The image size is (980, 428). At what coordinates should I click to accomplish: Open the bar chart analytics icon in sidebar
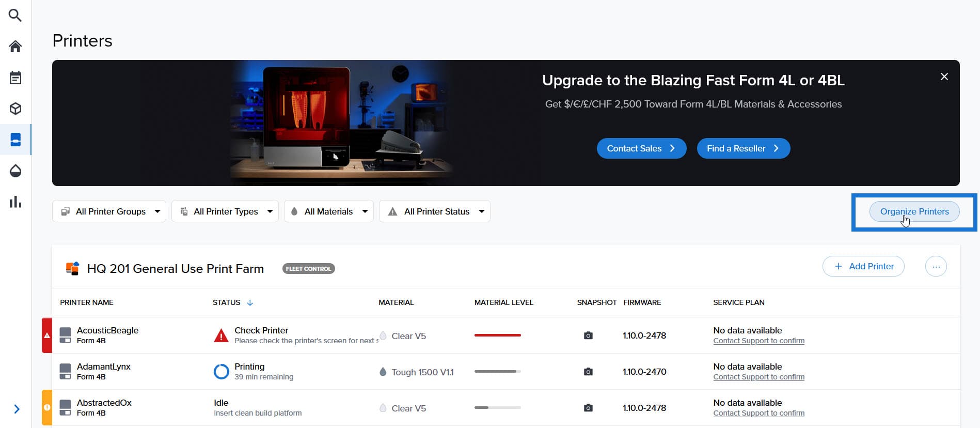pyautogui.click(x=15, y=202)
